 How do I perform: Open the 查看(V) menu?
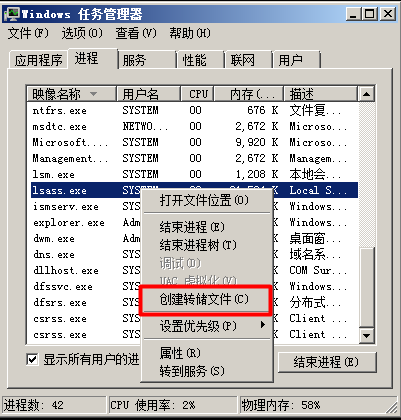[136, 33]
